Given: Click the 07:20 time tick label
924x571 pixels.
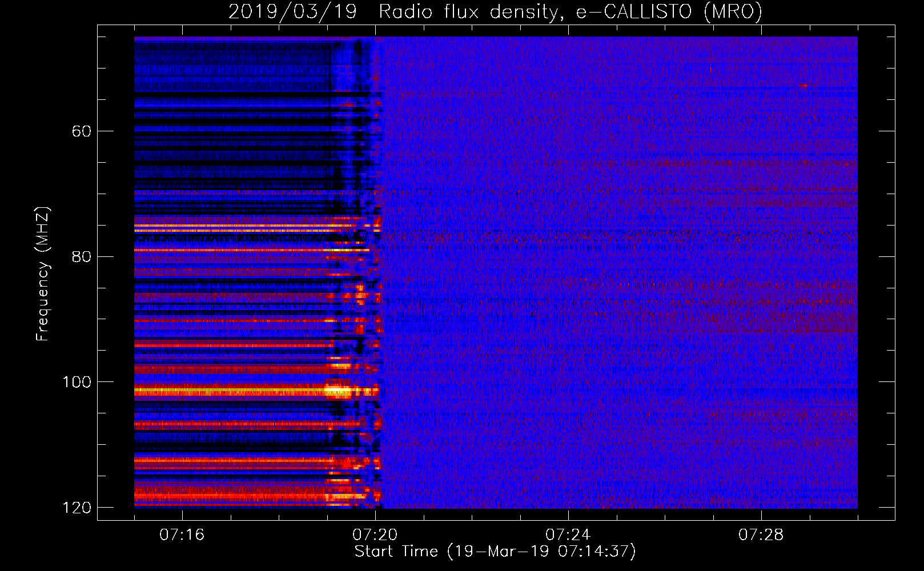Looking at the screenshot, I should (x=375, y=535).
